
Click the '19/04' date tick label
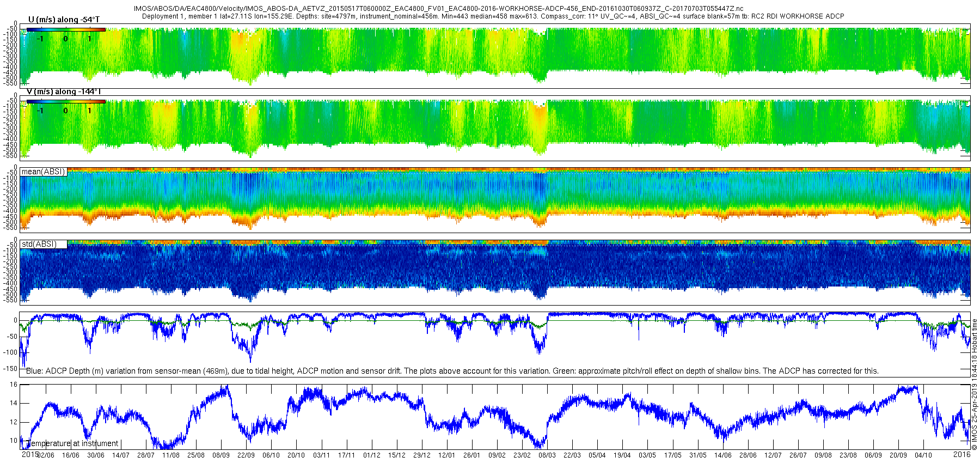[622, 455]
